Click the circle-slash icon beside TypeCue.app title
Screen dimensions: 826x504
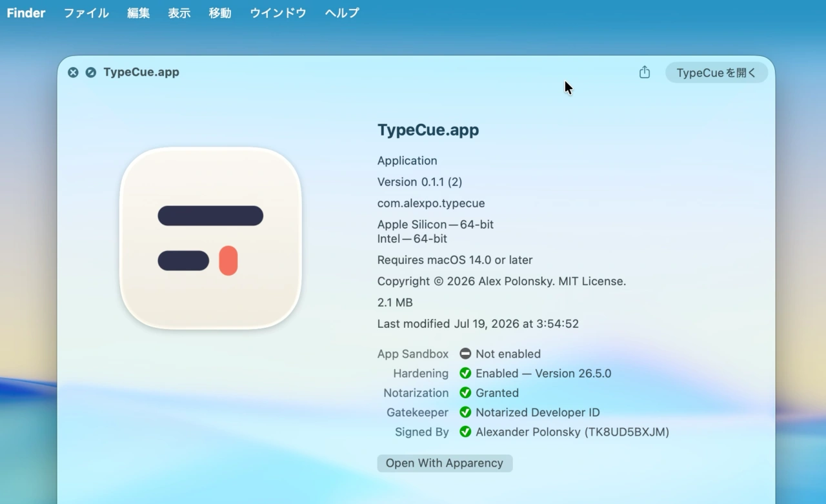coord(91,72)
